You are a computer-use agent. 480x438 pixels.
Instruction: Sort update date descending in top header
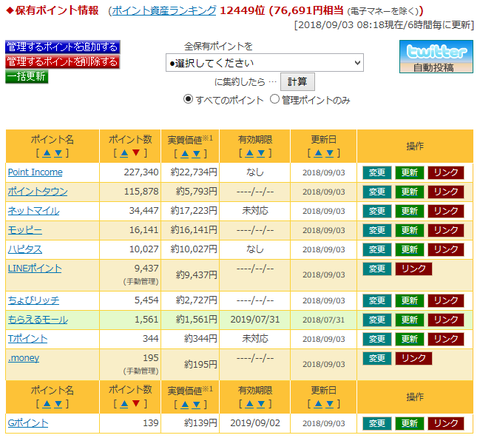tap(330, 153)
